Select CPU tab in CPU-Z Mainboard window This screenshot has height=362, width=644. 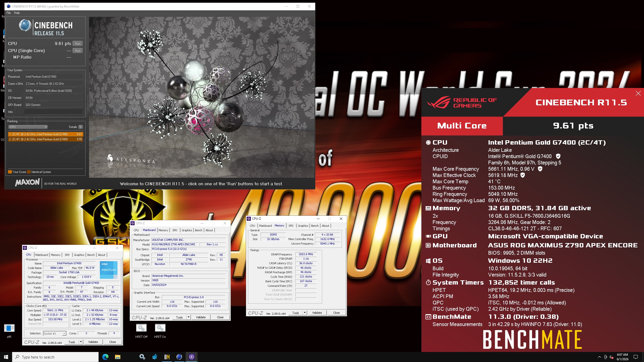[x=136, y=230]
